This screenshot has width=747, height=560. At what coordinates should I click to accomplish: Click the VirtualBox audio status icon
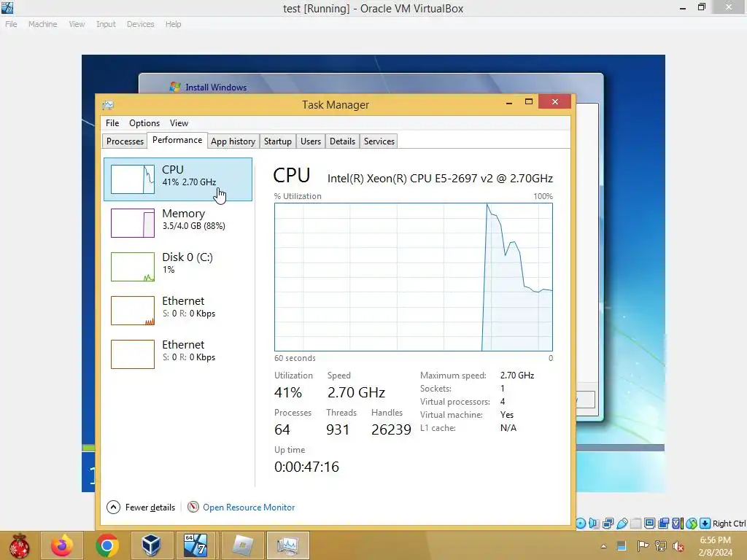pyautogui.click(x=594, y=524)
